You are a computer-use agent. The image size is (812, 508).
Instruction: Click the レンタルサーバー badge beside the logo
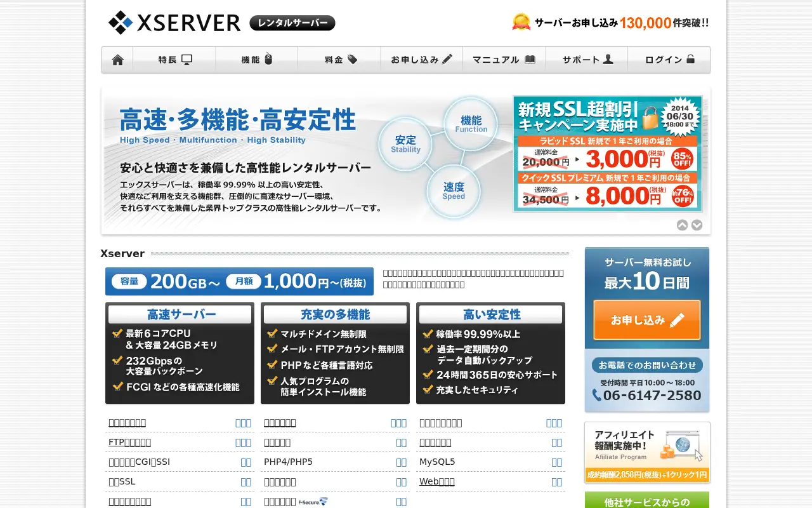[292, 23]
